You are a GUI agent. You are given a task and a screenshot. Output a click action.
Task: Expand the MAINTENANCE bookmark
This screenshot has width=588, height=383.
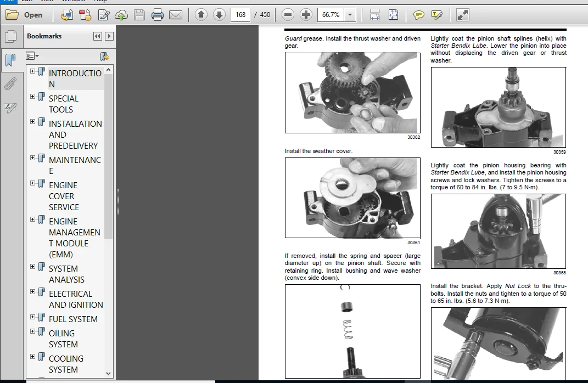(32, 158)
